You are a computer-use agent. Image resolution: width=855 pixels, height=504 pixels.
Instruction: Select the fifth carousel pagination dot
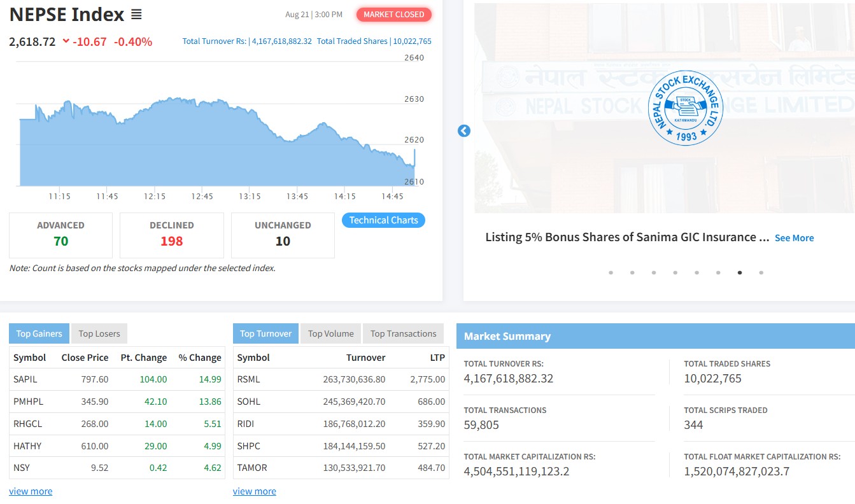pyautogui.click(x=697, y=272)
